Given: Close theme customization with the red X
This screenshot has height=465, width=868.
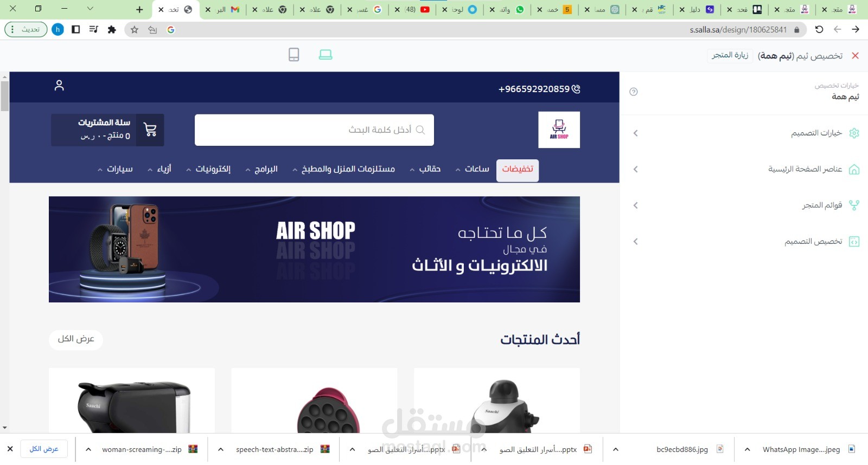Looking at the screenshot, I should [x=855, y=56].
